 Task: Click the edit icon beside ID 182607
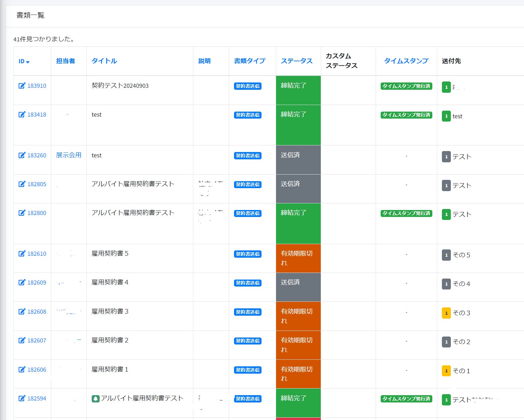click(x=22, y=341)
